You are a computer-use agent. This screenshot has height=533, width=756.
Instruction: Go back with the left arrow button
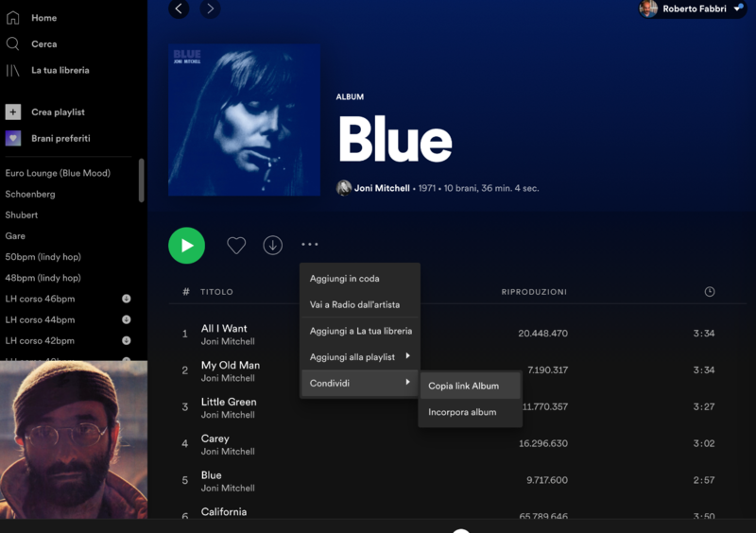tap(179, 9)
